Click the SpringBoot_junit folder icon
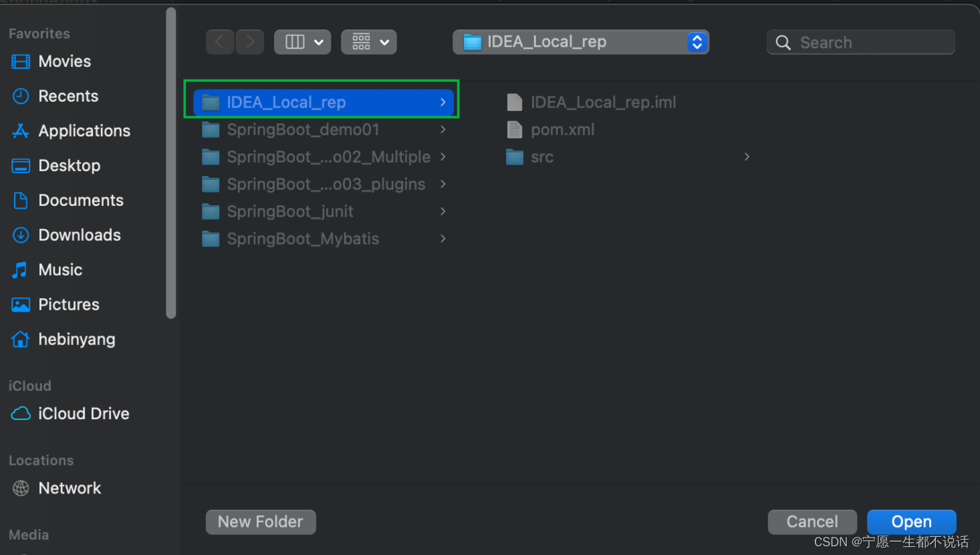This screenshot has height=555, width=980. coord(211,212)
